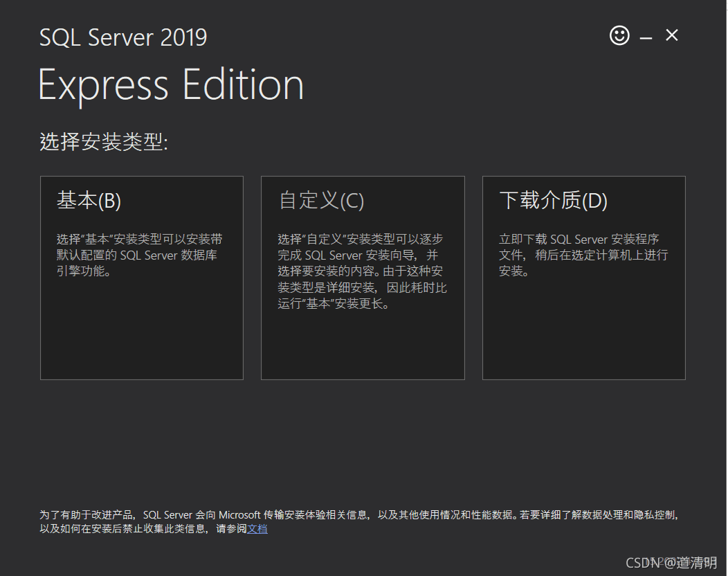Choose the 基本(B) installation type
This screenshot has height=576, width=728.
(142, 278)
